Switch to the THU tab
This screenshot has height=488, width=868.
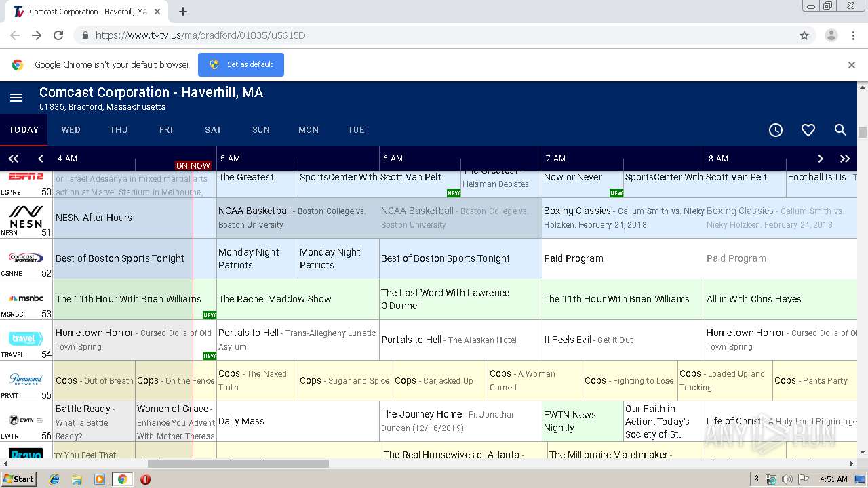(x=119, y=130)
